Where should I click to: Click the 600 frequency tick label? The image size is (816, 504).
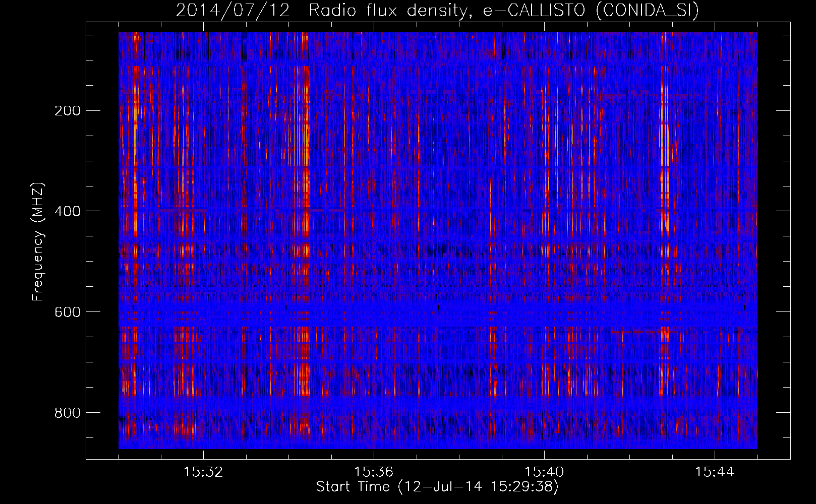[x=68, y=312]
